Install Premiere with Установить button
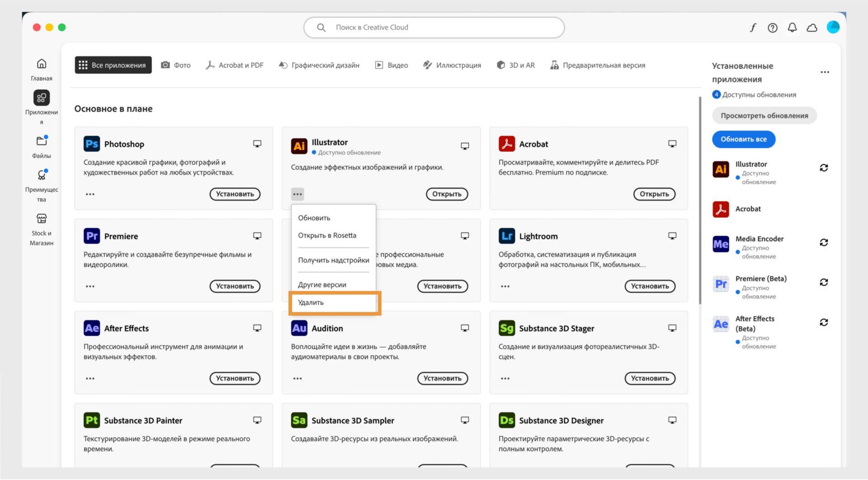This screenshot has width=868, height=480. click(x=235, y=287)
